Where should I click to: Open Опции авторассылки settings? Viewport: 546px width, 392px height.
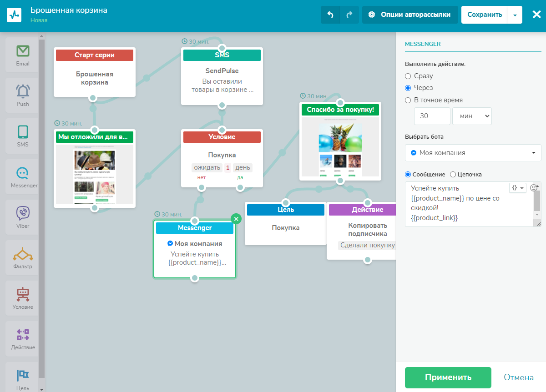pyautogui.click(x=409, y=15)
